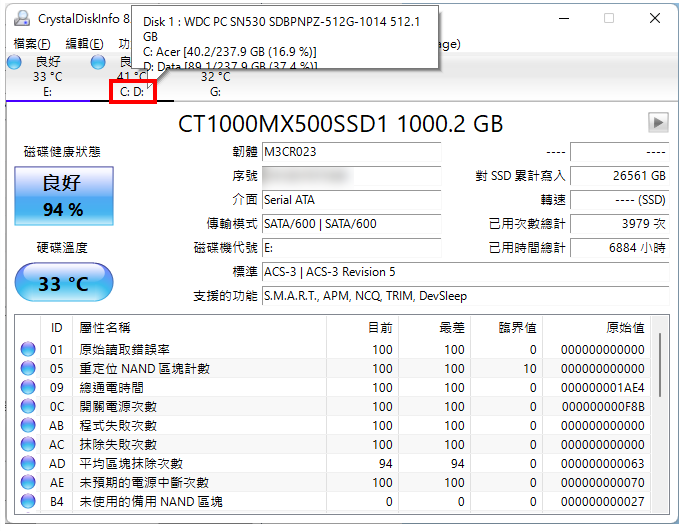Screen dimensions: 689x531
Task: Select the 未使用的備用 NAND 區塊 row
Action: pyautogui.click(x=334, y=502)
